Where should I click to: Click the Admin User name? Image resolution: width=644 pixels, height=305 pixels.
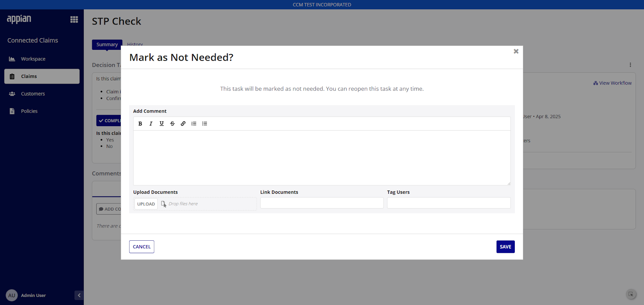33,295
